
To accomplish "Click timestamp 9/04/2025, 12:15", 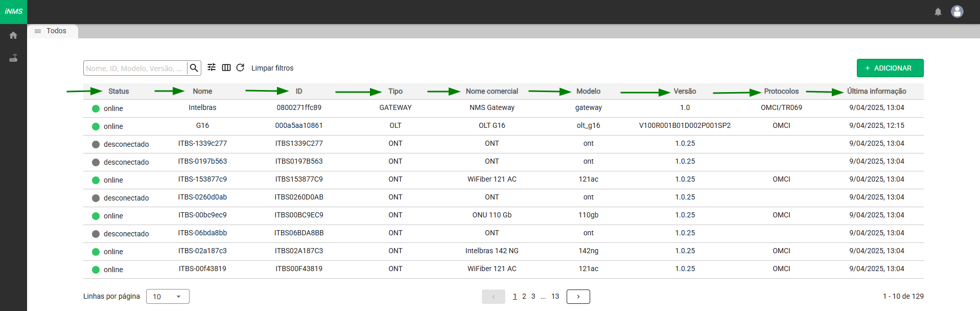I will (x=877, y=125).
